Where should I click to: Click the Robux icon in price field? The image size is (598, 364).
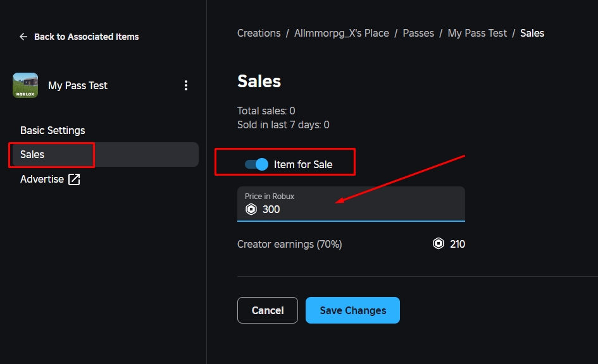point(251,209)
